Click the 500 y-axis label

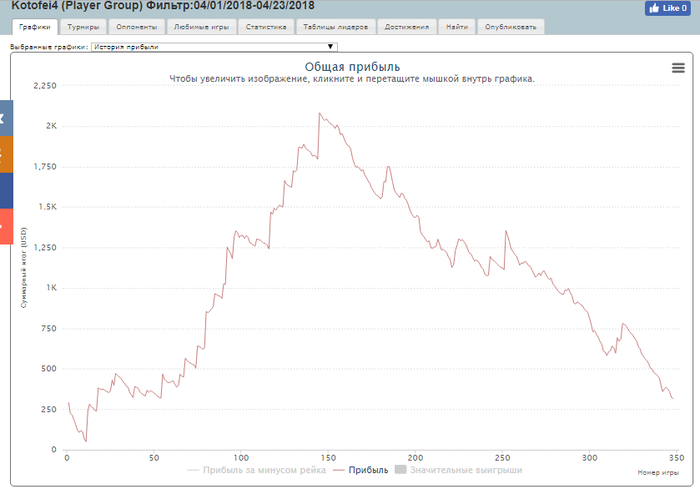coord(49,368)
